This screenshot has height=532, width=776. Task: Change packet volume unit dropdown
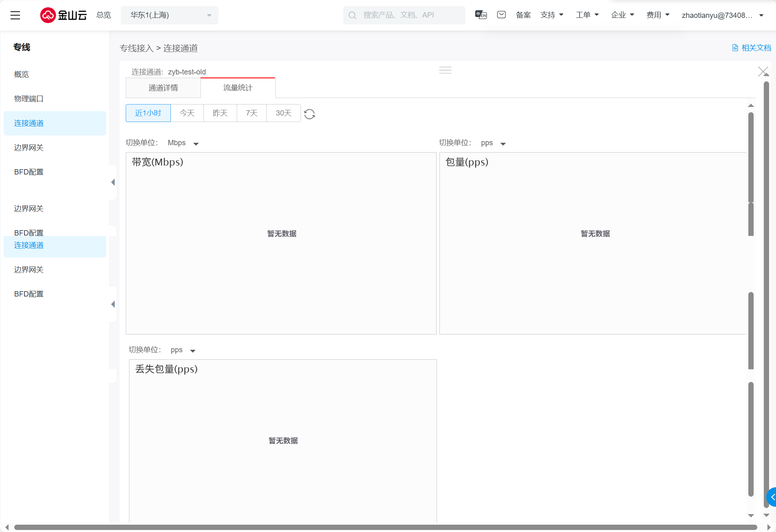[x=493, y=143]
